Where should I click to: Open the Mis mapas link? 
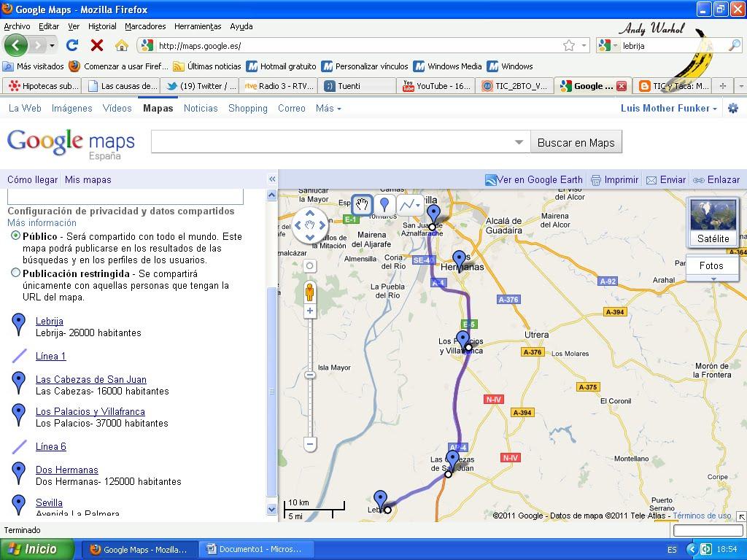88,179
